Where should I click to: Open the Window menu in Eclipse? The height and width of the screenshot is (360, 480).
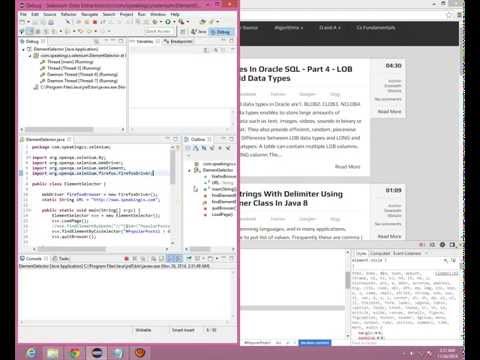(158, 14)
